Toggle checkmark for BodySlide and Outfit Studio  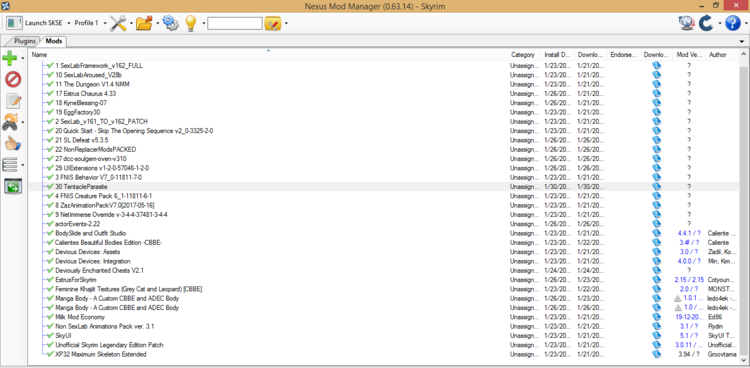50,233
